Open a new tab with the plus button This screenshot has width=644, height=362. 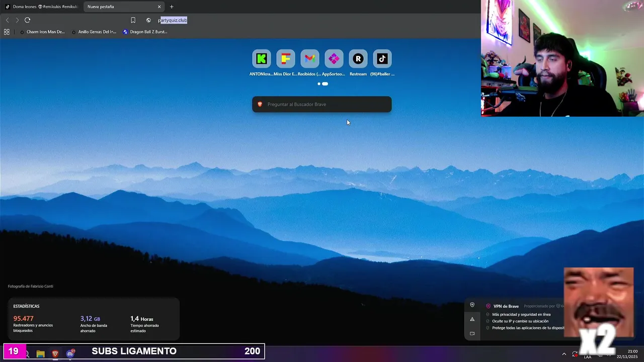[x=172, y=7]
